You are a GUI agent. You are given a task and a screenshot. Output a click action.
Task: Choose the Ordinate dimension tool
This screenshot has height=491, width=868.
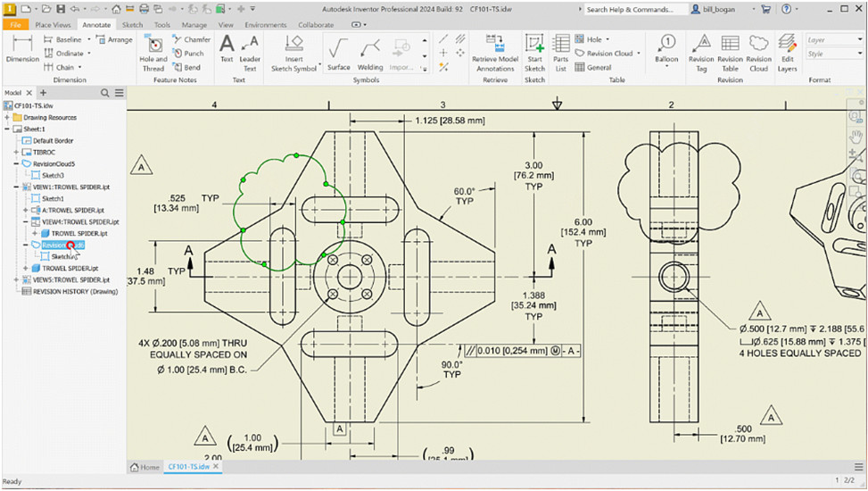pyautogui.click(x=63, y=54)
